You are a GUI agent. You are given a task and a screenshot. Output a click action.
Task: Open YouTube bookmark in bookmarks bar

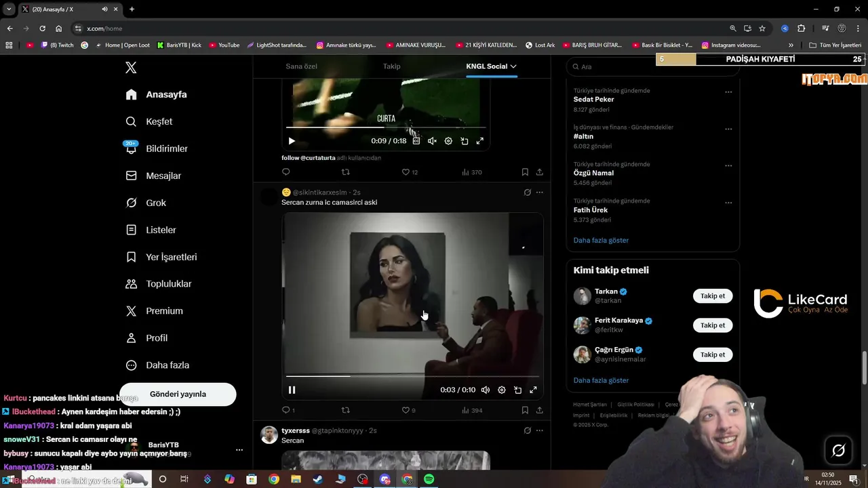coord(224,45)
